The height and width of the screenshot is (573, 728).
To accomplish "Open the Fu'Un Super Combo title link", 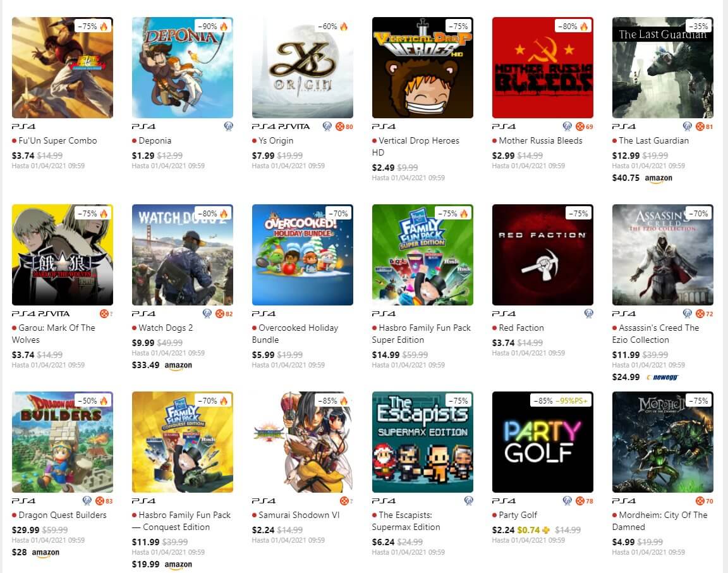I will pos(58,140).
